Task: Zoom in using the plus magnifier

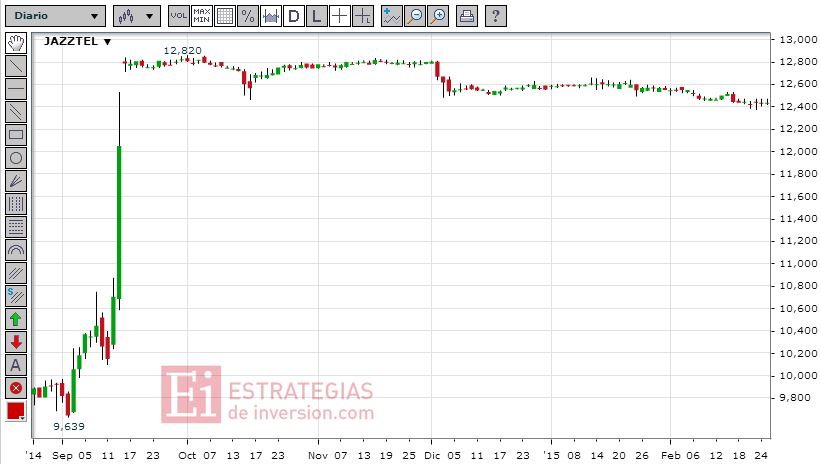Action: tap(438, 16)
